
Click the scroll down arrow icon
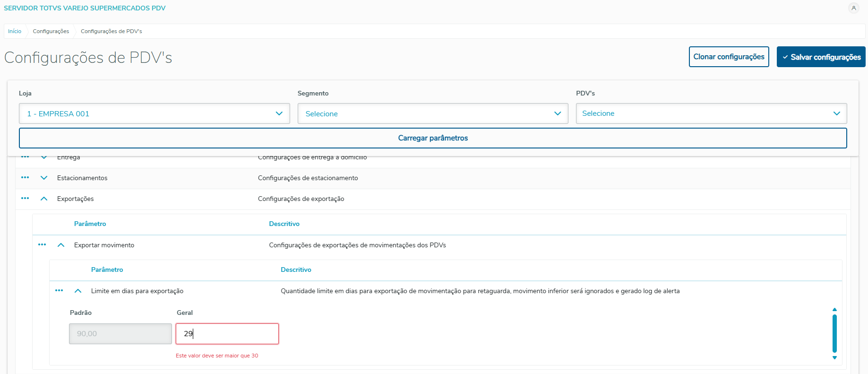(x=834, y=358)
